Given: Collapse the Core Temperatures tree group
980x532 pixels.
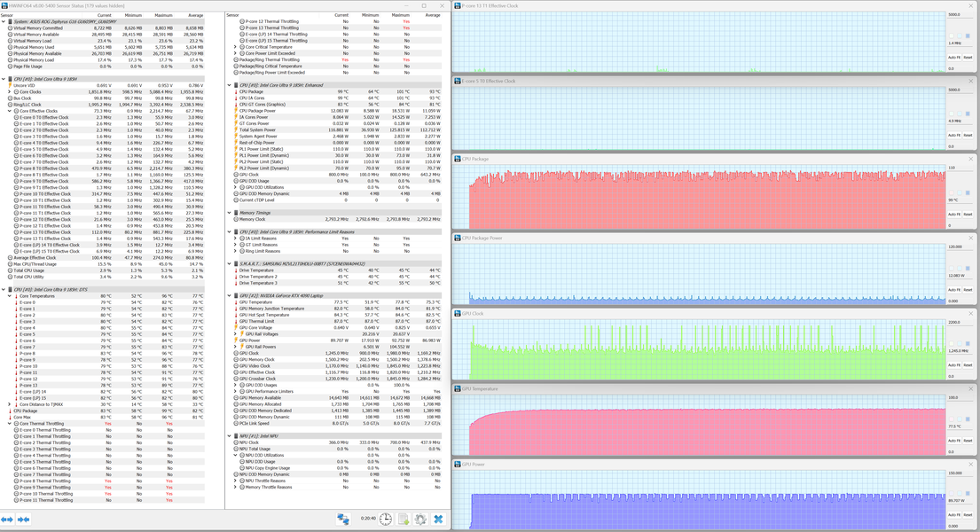Looking at the screenshot, I should pyautogui.click(x=10, y=296).
